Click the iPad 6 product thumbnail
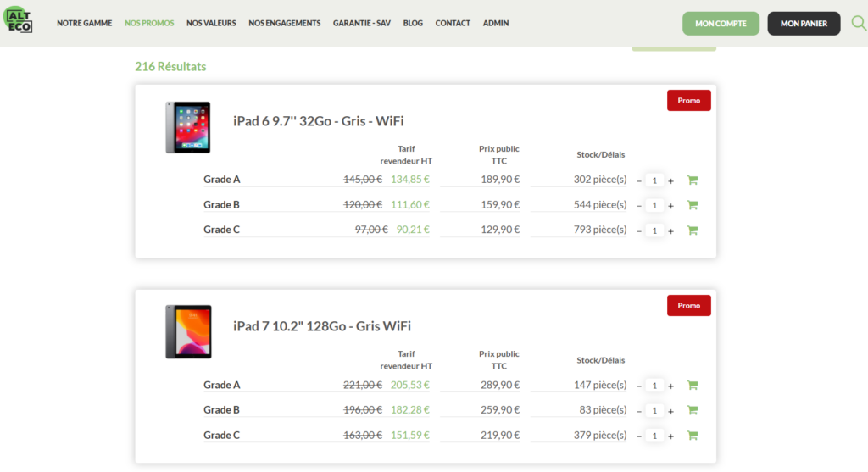Viewport: 868px width, 472px height. point(188,127)
